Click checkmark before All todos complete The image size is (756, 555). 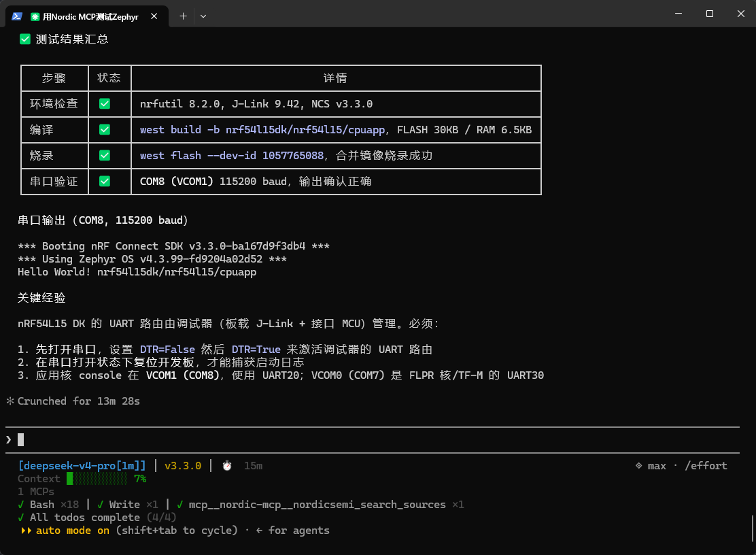click(x=20, y=518)
